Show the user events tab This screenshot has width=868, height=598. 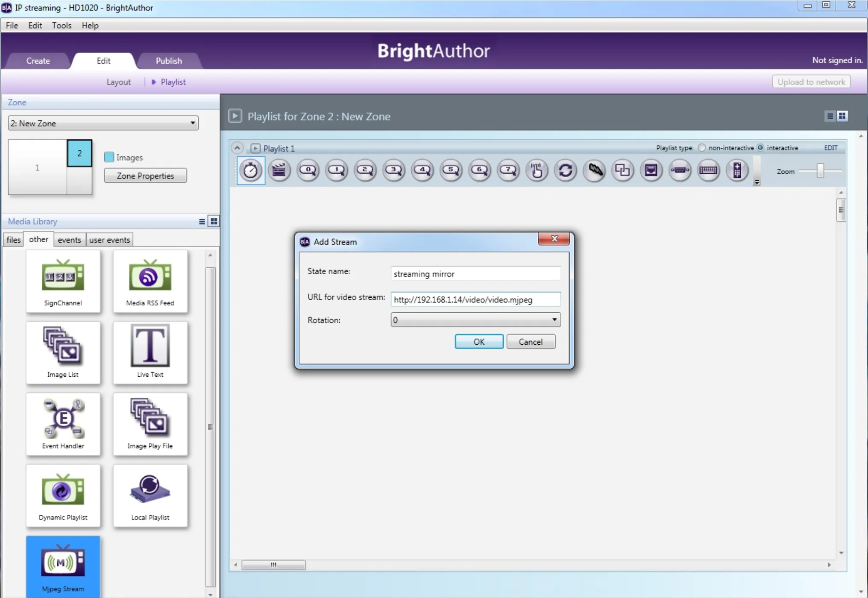pyautogui.click(x=109, y=240)
